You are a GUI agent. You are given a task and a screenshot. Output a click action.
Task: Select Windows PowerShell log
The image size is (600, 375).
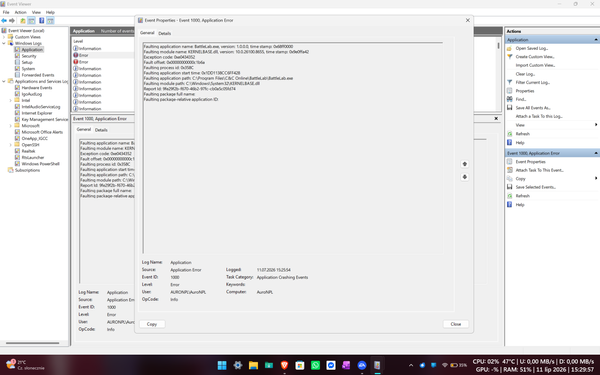pos(41,164)
